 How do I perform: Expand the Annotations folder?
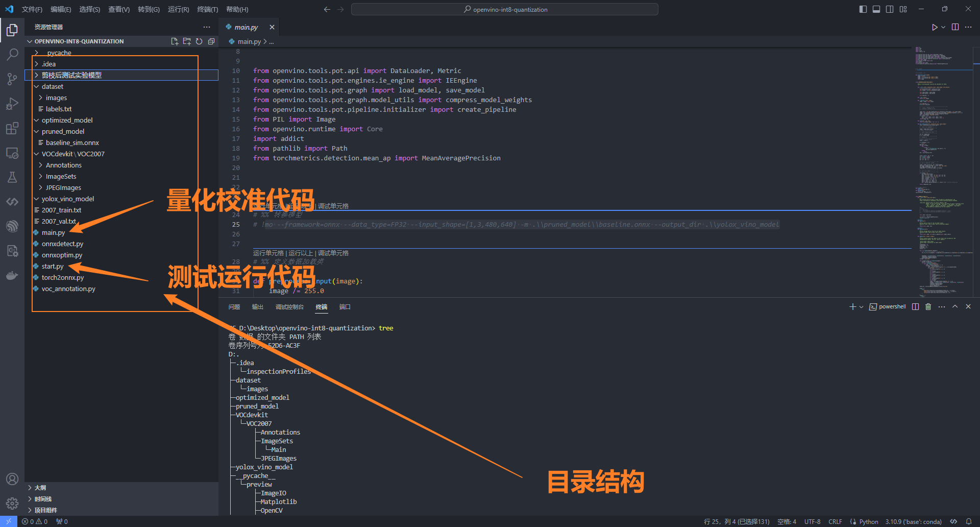click(63, 165)
